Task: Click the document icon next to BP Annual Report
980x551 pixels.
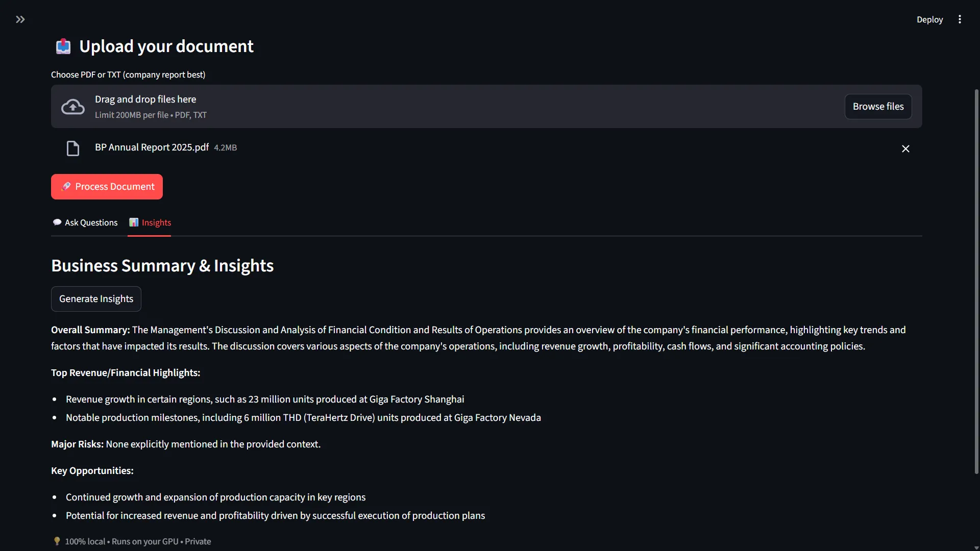Action: (x=72, y=148)
